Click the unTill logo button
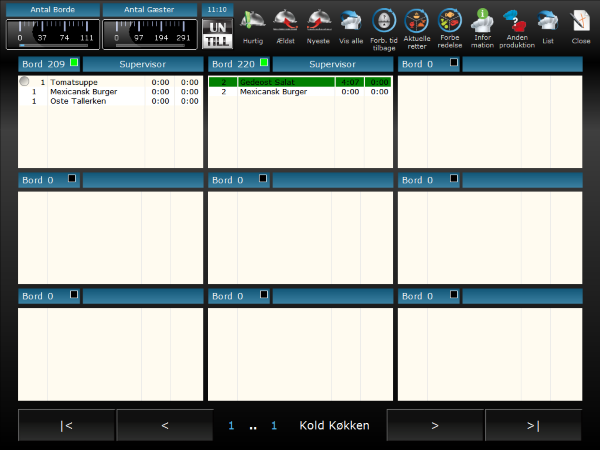This screenshot has height=450, width=600. [215, 33]
